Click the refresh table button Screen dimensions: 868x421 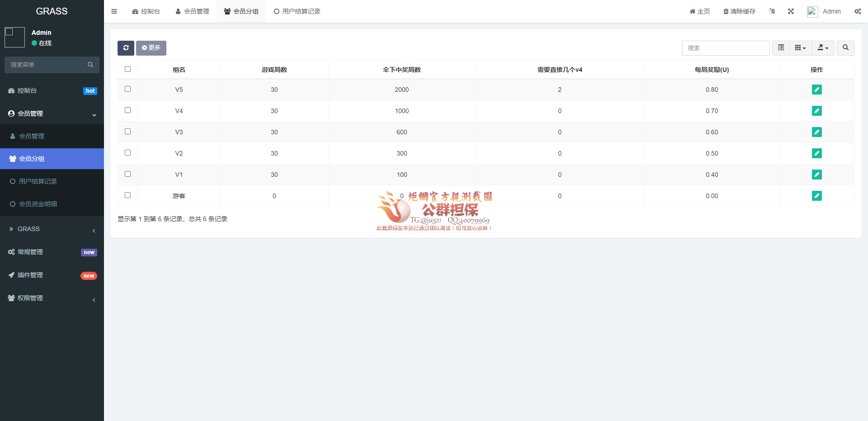tap(126, 48)
